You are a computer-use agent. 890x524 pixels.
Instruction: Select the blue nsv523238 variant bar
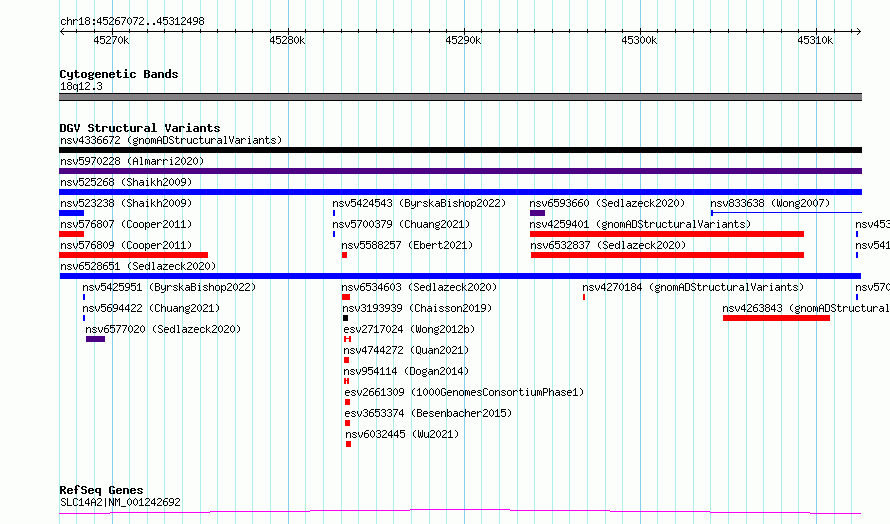pyautogui.click(x=72, y=213)
